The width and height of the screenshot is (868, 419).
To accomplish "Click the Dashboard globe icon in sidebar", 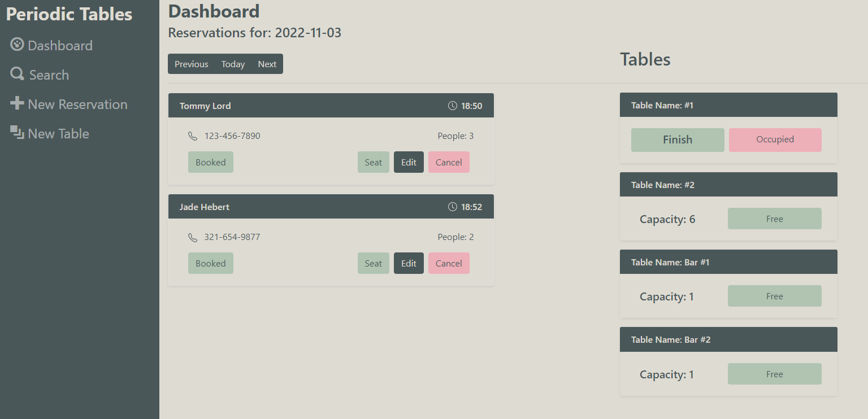I will pyautogui.click(x=16, y=45).
